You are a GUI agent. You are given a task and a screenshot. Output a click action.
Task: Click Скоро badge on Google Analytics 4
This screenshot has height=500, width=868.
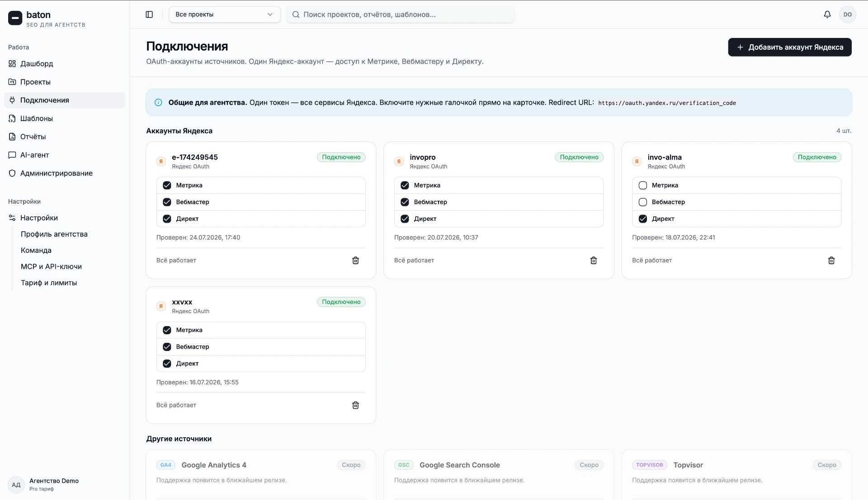click(351, 465)
